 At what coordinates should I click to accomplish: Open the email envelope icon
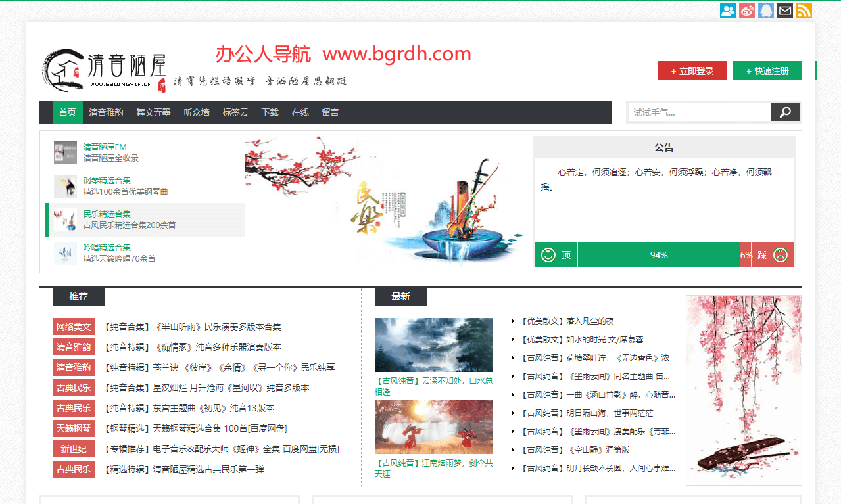click(785, 11)
